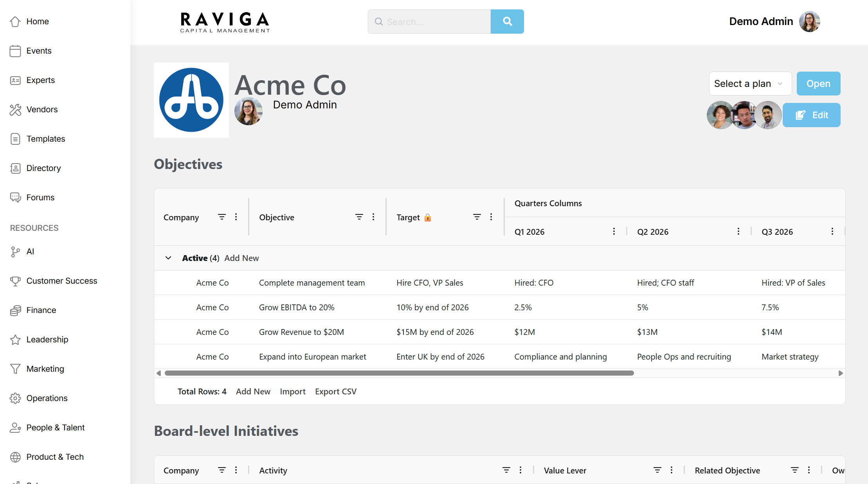Click the Open plan button
The height and width of the screenshot is (484, 868).
click(818, 83)
